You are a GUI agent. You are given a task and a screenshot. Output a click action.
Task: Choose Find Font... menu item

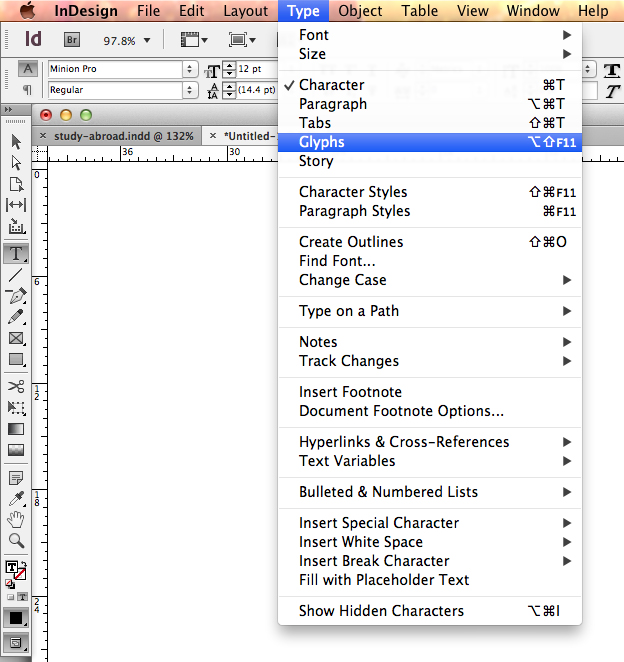pos(430,260)
